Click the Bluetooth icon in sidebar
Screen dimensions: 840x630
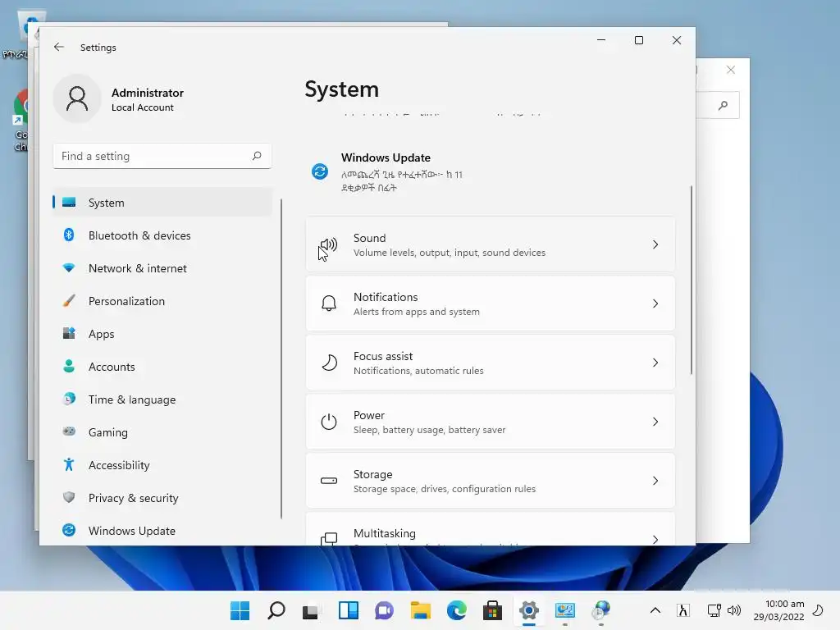coord(69,235)
